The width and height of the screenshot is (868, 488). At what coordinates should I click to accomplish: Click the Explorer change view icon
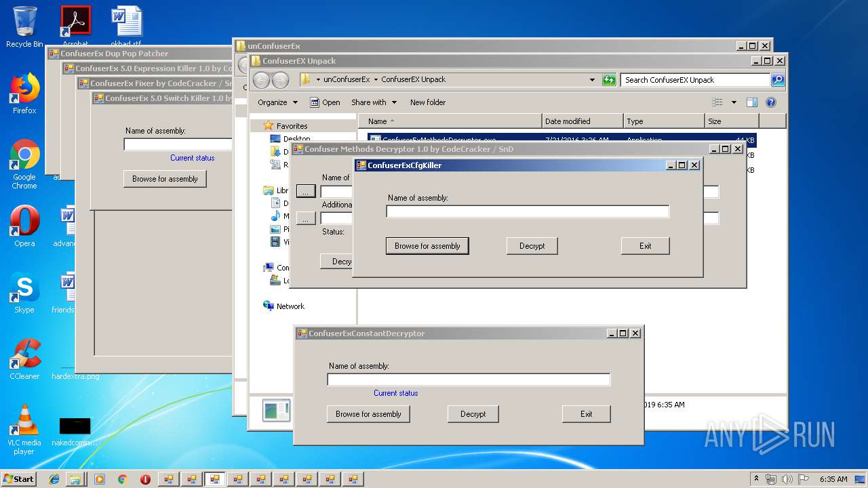pos(717,102)
